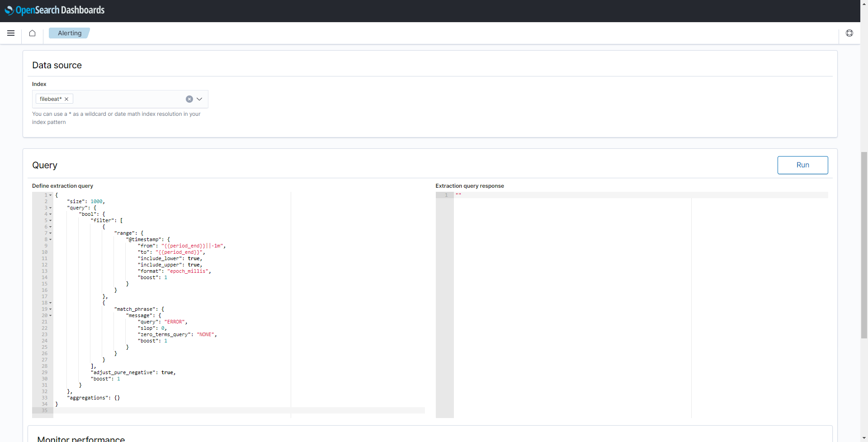Open the hamburger navigation menu

[11, 33]
